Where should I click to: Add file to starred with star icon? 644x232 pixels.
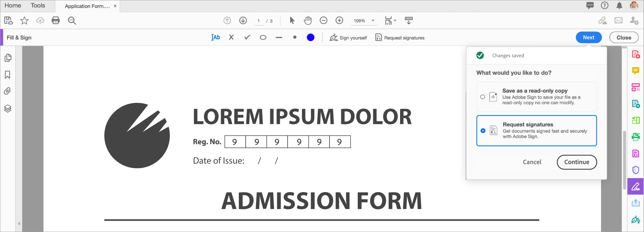[x=24, y=21]
